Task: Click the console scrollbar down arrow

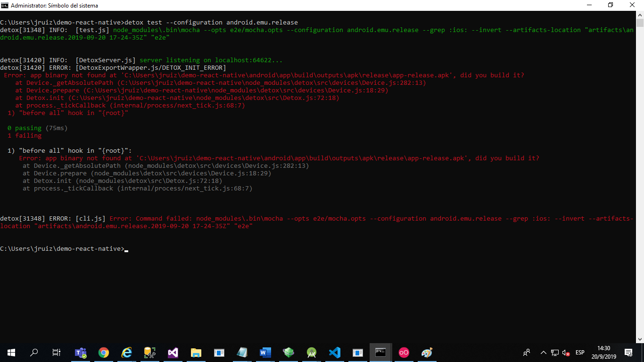Action: point(640,339)
